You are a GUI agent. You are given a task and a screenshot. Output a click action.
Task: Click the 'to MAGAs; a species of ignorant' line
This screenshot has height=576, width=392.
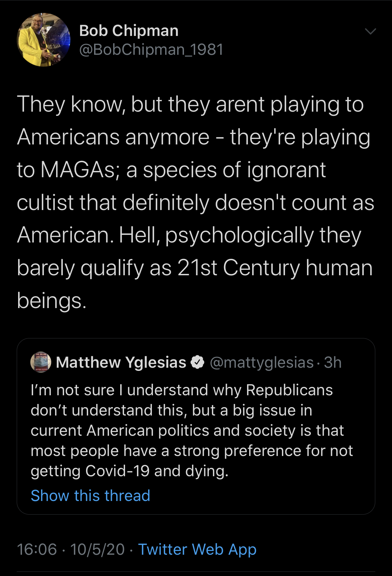click(171, 170)
